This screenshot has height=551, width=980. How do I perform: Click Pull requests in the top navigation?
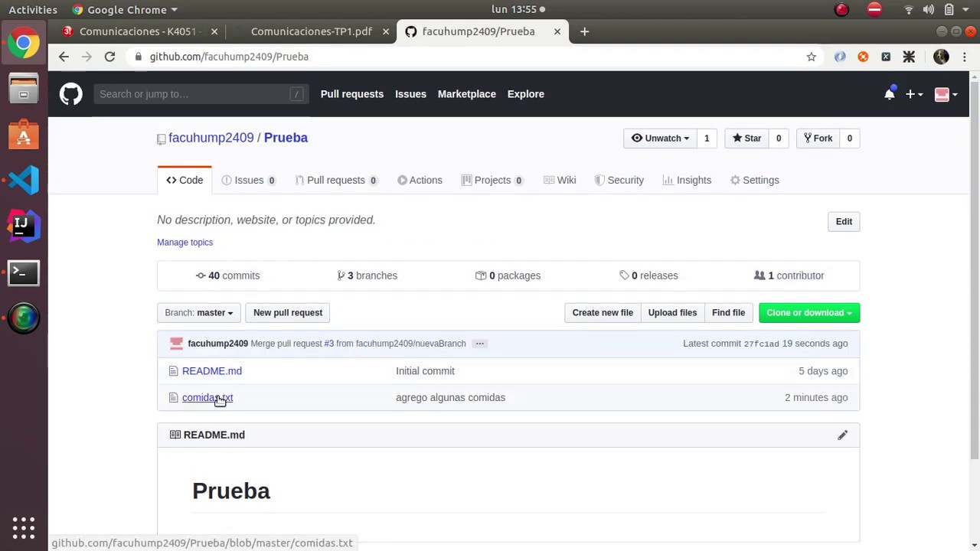click(x=352, y=94)
